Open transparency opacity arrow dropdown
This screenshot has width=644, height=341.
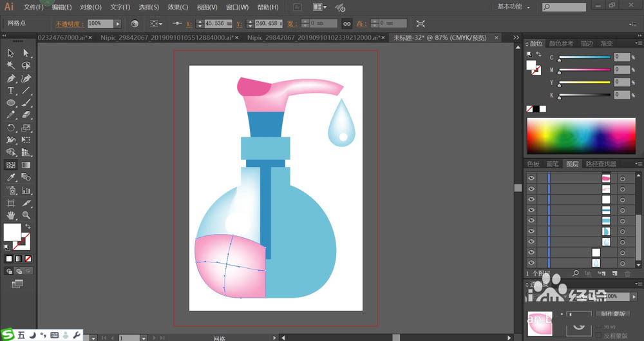[634, 297]
